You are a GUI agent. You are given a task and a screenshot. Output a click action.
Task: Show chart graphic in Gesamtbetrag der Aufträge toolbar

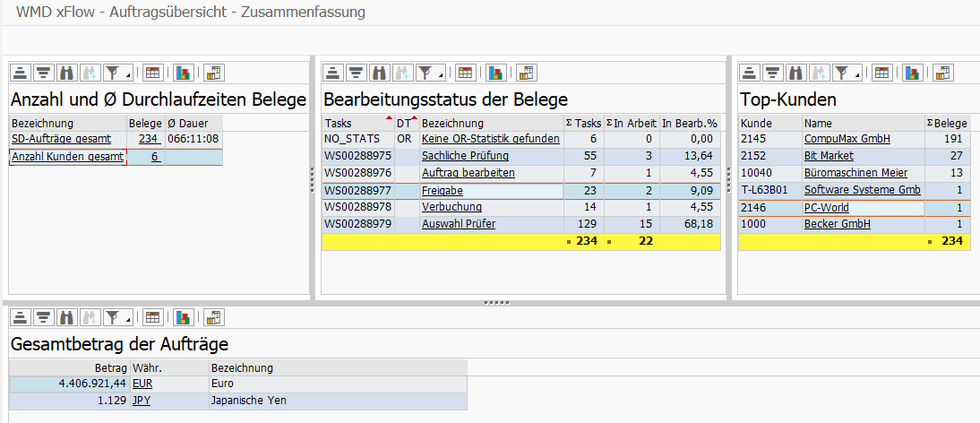tap(183, 317)
